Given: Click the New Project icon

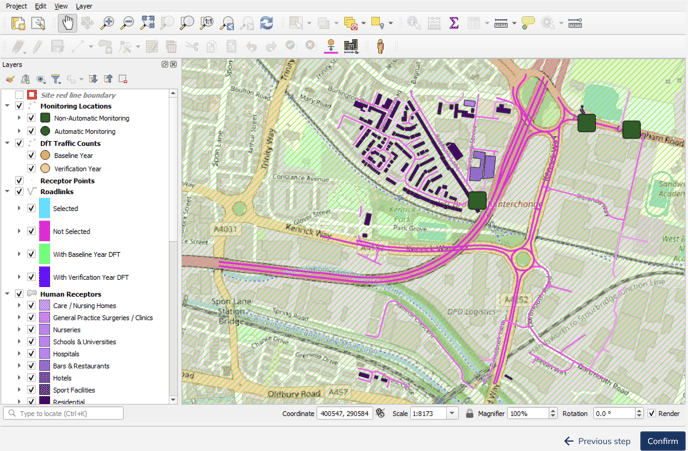Looking at the screenshot, I should (x=18, y=23).
